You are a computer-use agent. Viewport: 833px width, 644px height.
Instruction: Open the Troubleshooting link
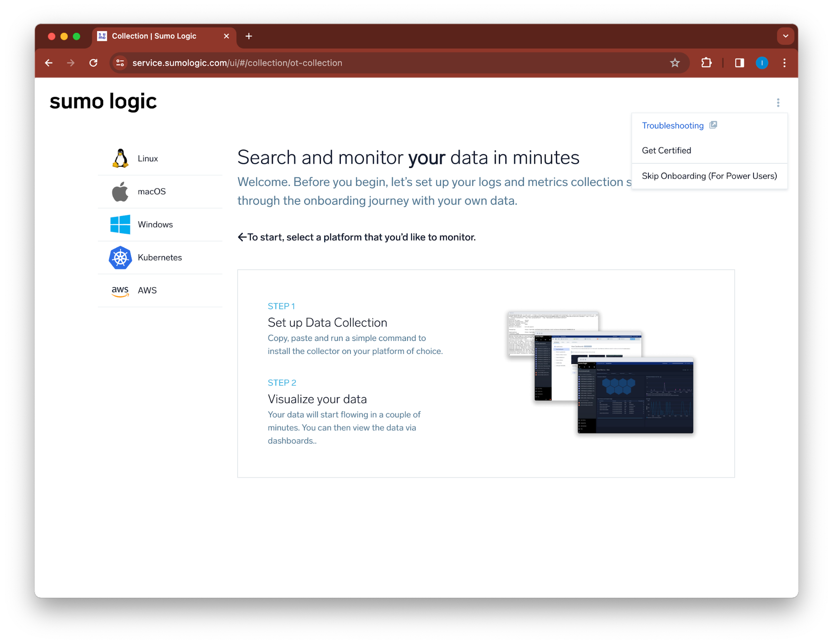click(x=673, y=125)
